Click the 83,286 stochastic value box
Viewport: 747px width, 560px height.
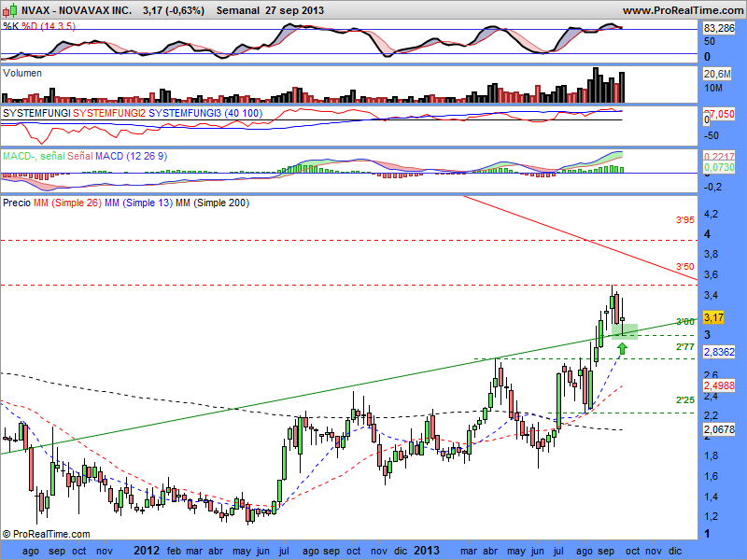coord(719,28)
